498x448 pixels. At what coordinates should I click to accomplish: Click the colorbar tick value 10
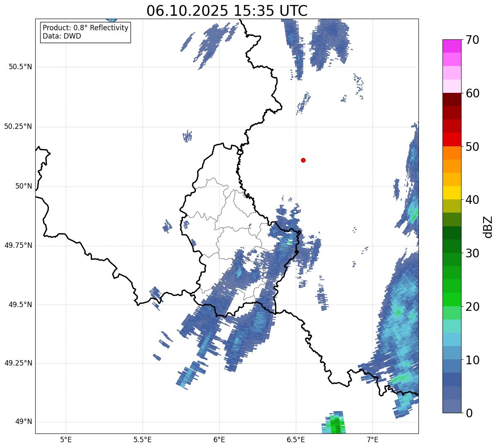click(x=472, y=360)
